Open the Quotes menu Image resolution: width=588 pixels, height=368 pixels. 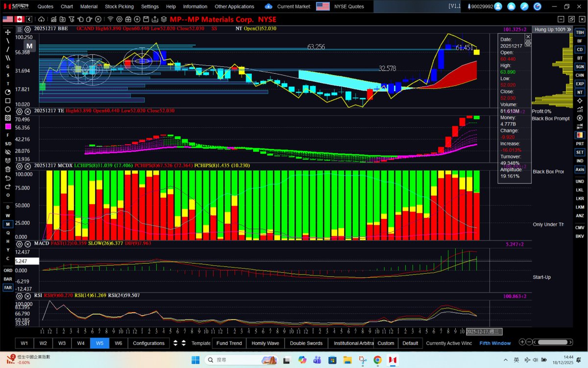click(x=46, y=6)
